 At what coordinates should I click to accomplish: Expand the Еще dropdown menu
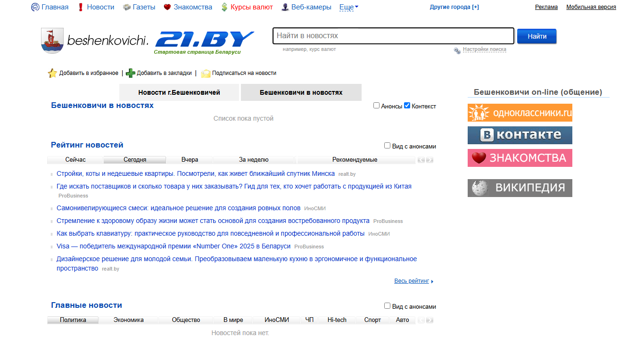point(349,7)
